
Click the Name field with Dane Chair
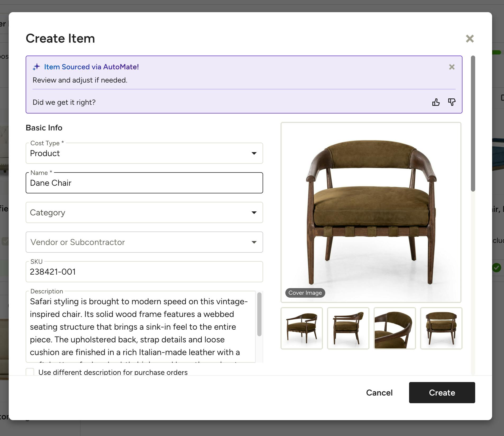[x=144, y=183]
